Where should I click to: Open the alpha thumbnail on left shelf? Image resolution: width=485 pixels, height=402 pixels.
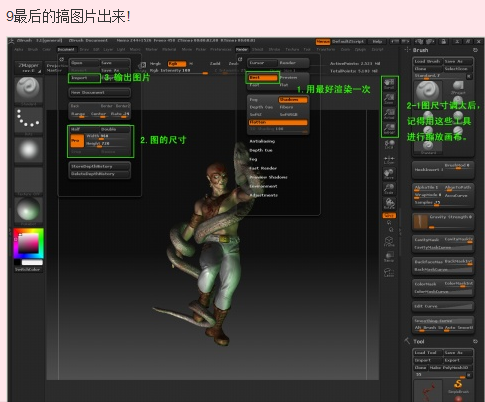tap(28, 150)
